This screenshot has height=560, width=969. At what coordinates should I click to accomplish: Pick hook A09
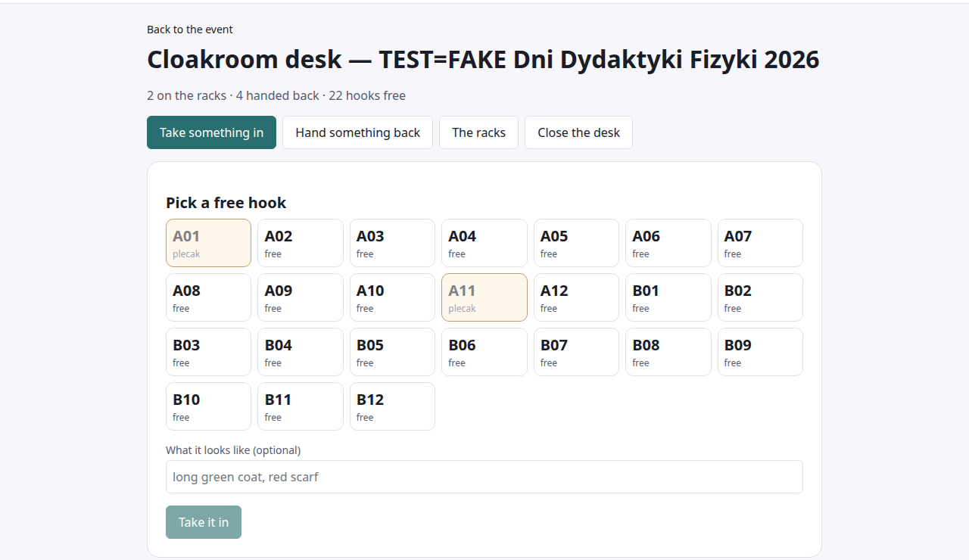301,297
